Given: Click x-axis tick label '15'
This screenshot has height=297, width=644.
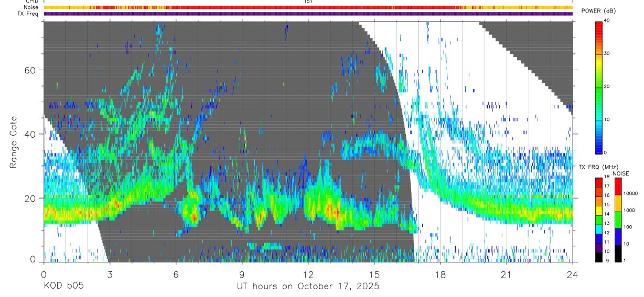Looking at the screenshot, I should point(374,274).
